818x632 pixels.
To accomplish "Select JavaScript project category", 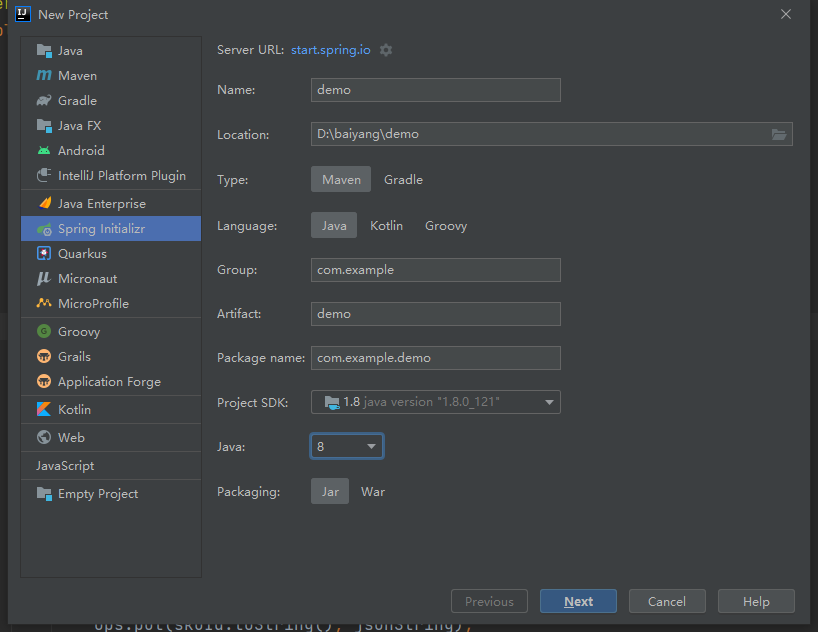I will click(x=111, y=466).
